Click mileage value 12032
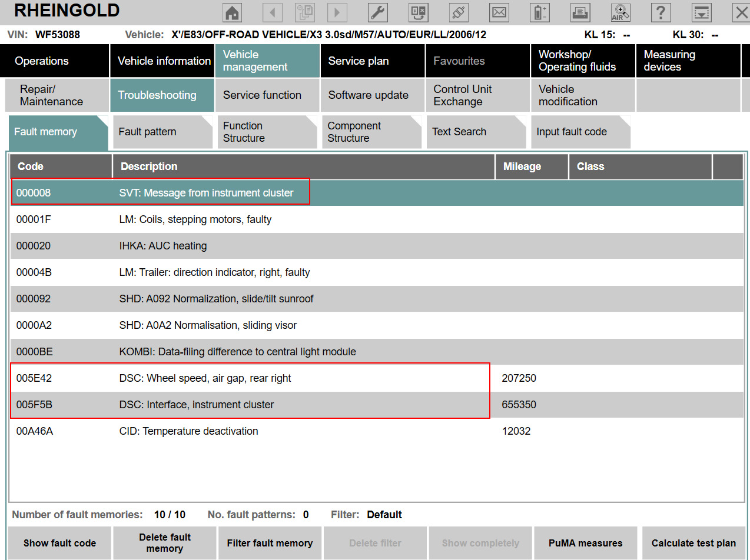 click(516, 431)
